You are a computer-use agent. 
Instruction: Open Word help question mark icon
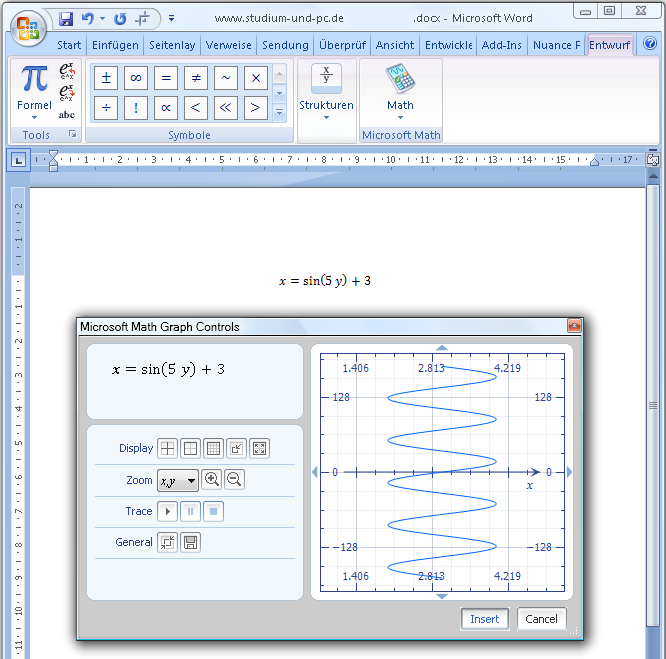[650, 43]
